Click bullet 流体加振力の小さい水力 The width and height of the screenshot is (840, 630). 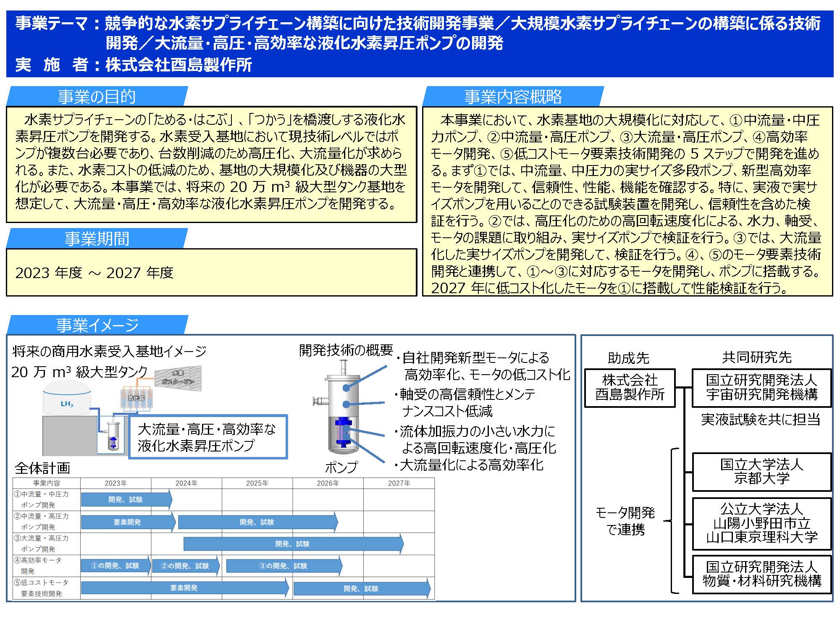[475, 439]
